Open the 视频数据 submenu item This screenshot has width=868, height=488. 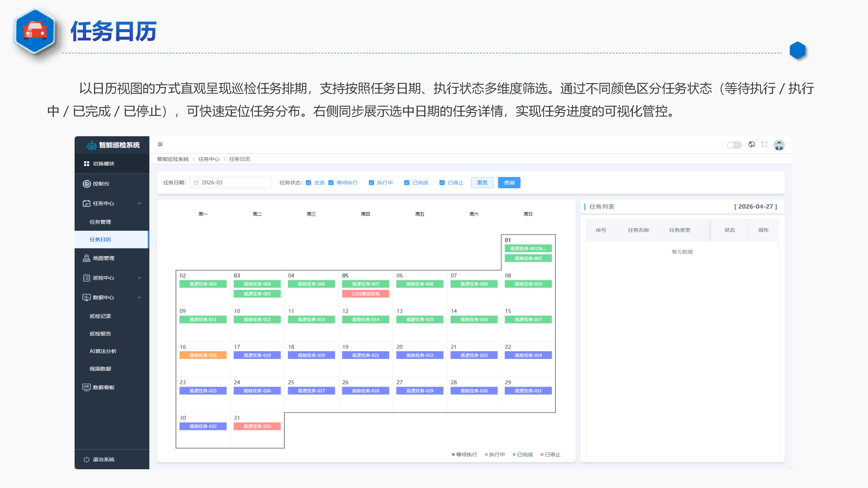112,369
